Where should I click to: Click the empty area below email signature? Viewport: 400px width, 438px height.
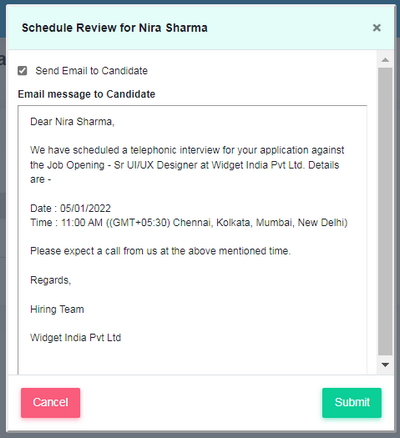(x=192, y=359)
